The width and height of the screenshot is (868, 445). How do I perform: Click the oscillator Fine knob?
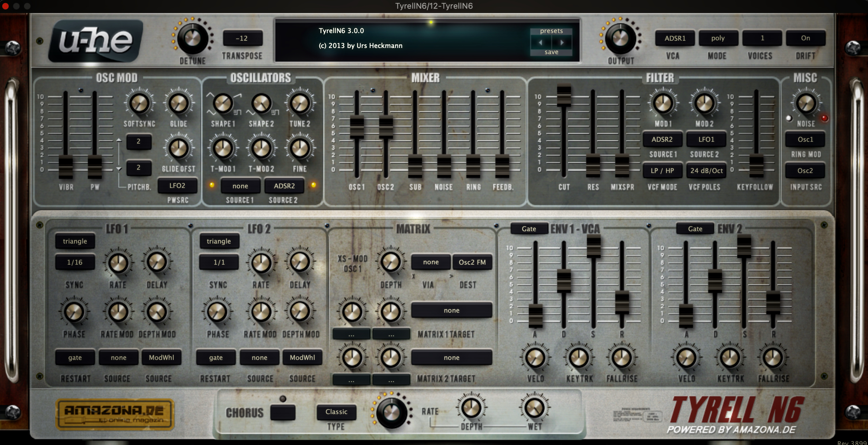(300, 148)
